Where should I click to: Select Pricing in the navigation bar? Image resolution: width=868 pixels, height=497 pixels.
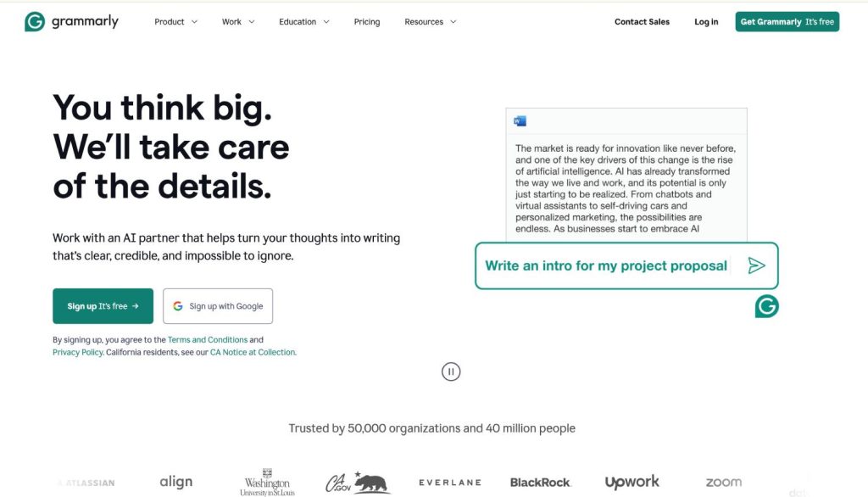pos(366,21)
